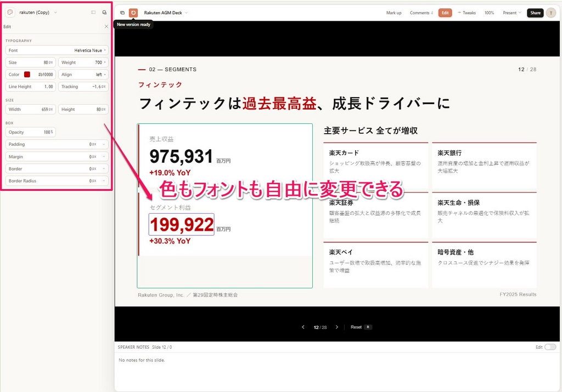562x392 pixels.
Task: Click the orange reload icon for the new version
Action: 133,13
